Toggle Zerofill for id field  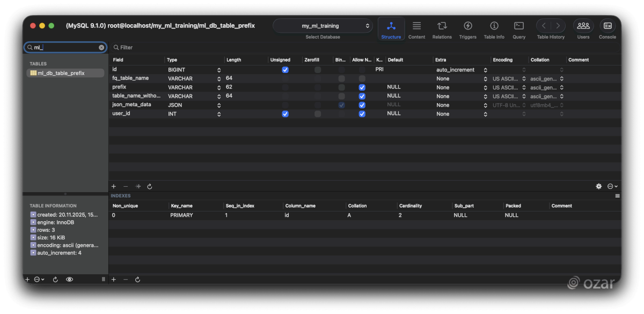(x=318, y=70)
